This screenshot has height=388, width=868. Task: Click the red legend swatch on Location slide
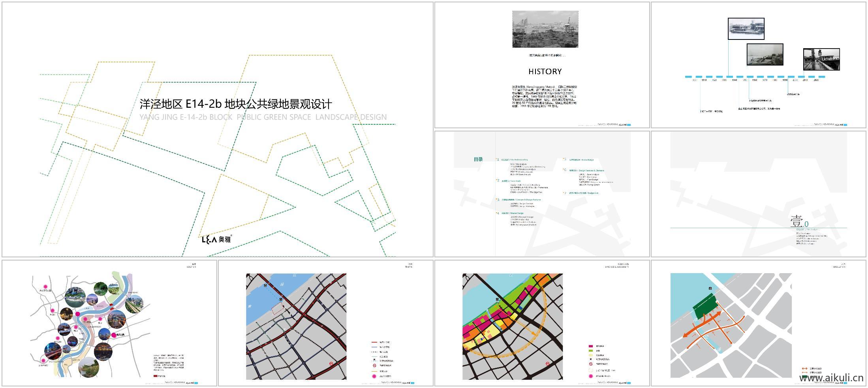click(155, 376)
